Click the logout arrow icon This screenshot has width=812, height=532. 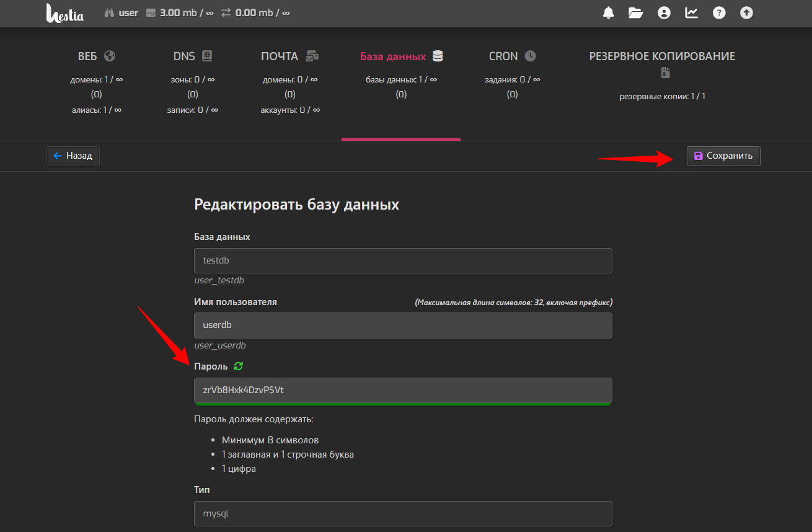[x=747, y=12]
